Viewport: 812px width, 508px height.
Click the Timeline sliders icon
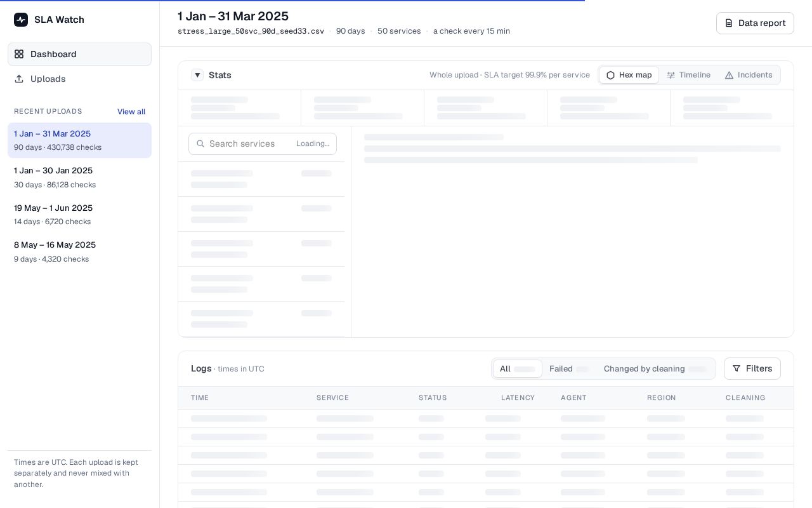[x=671, y=75]
